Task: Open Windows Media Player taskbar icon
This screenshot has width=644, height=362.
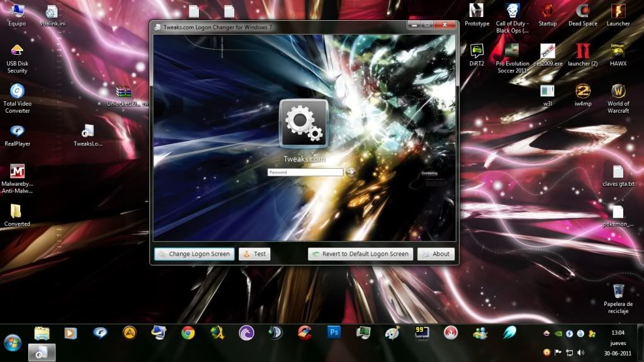Action: point(71,333)
